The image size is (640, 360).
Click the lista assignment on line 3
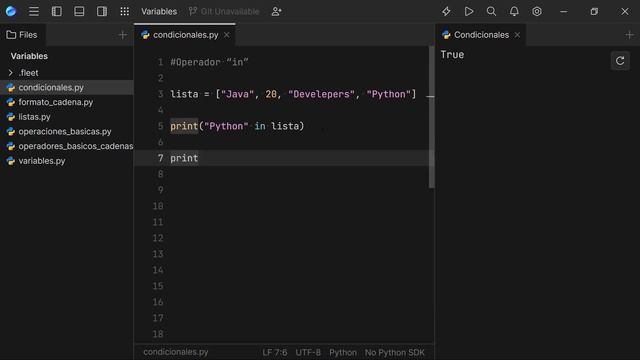293,94
